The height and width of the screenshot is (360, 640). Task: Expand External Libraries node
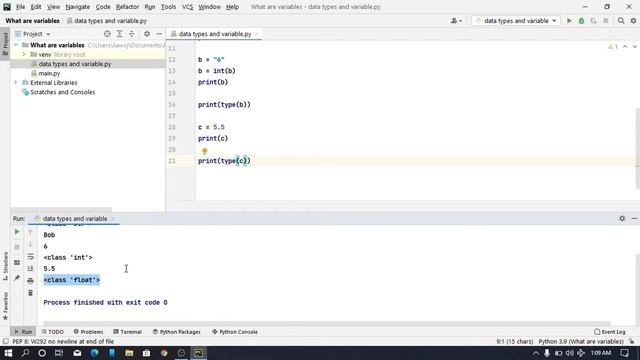[16, 82]
